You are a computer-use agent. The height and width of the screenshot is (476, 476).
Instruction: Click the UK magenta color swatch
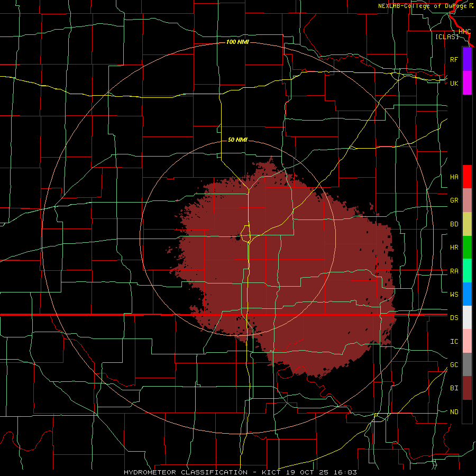click(467, 83)
